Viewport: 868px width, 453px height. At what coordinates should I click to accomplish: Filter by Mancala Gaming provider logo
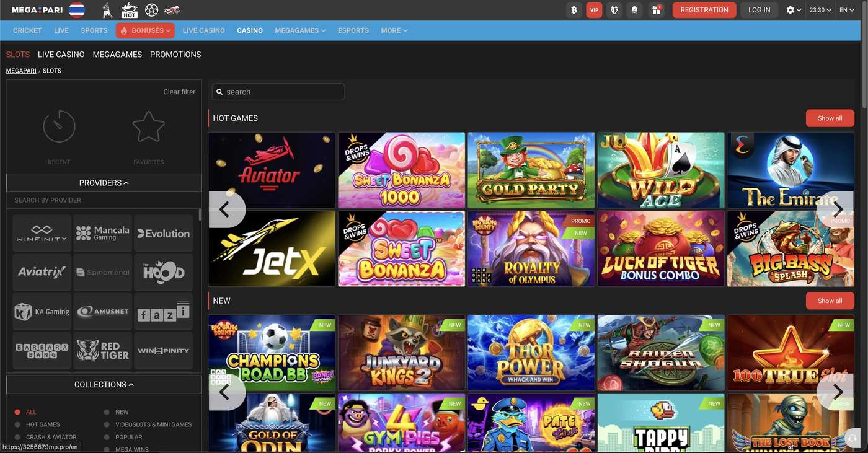click(103, 233)
